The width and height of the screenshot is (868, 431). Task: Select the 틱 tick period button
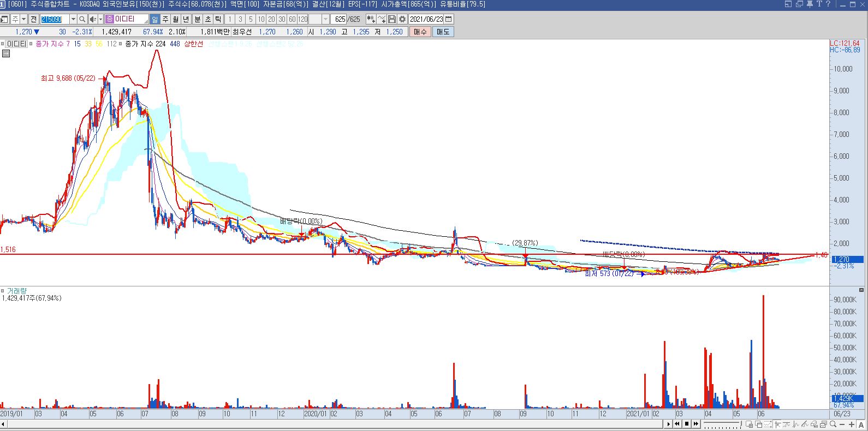[x=218, y=19]
